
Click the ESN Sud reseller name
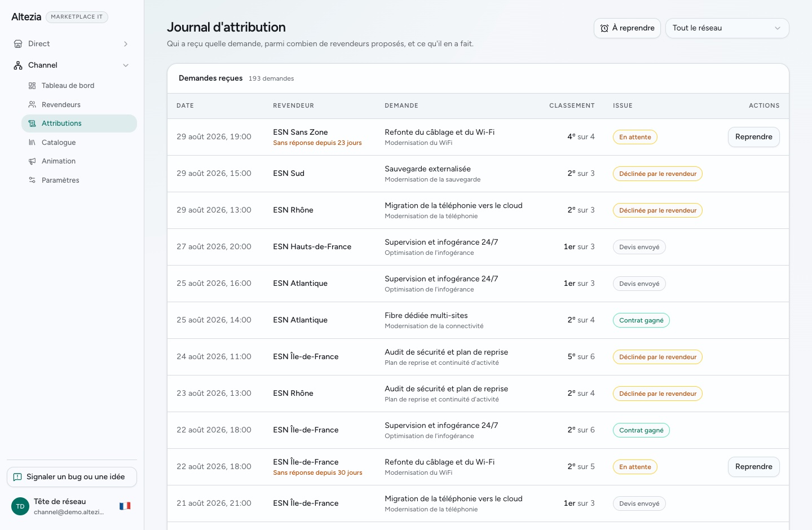click(x=289, y=174)
